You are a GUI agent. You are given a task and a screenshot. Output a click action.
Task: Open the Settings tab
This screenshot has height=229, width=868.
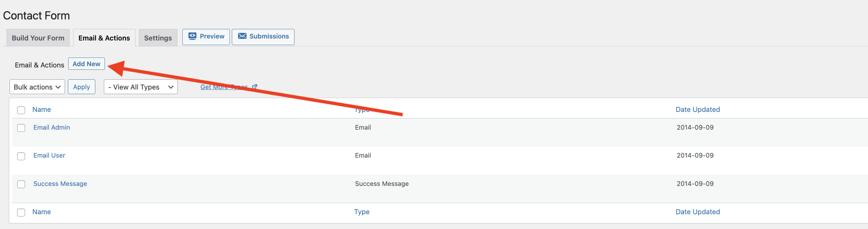coord(158,38)
